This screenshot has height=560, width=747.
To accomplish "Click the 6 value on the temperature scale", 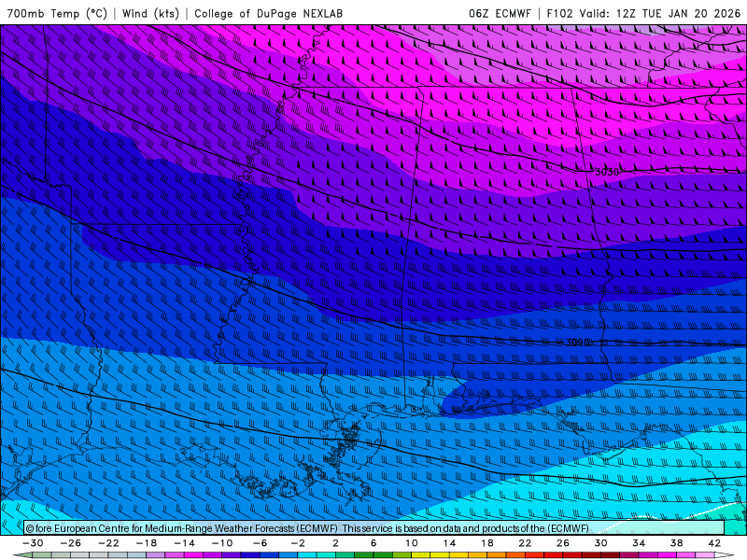I will (x=373, y=543).
